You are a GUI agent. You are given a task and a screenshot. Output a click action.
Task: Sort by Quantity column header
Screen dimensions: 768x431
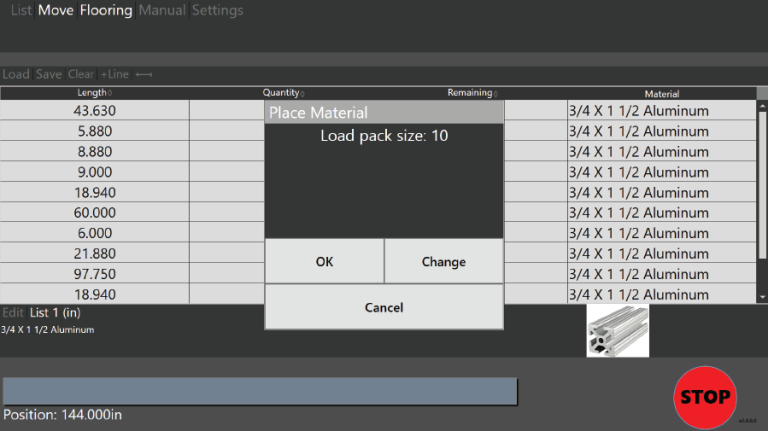pos(284,93)
